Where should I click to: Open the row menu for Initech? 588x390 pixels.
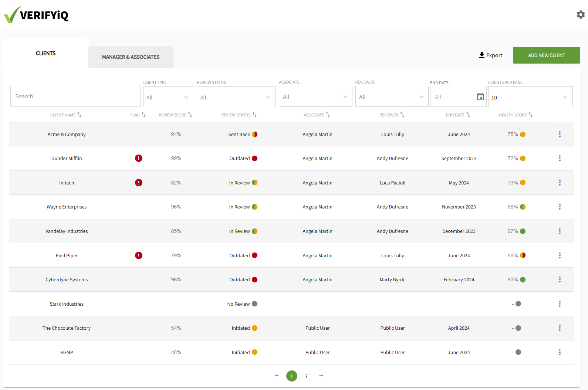(560, 183)
